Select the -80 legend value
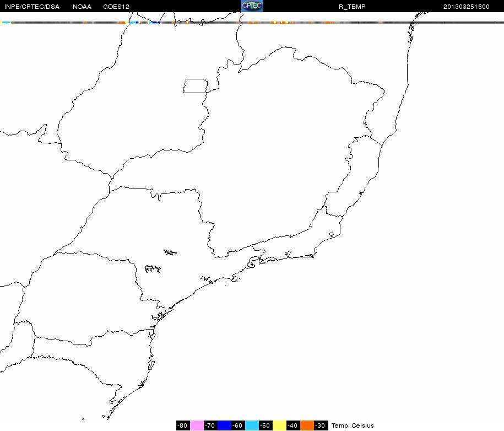The image size is (504, 431). (x=183, y=425)
